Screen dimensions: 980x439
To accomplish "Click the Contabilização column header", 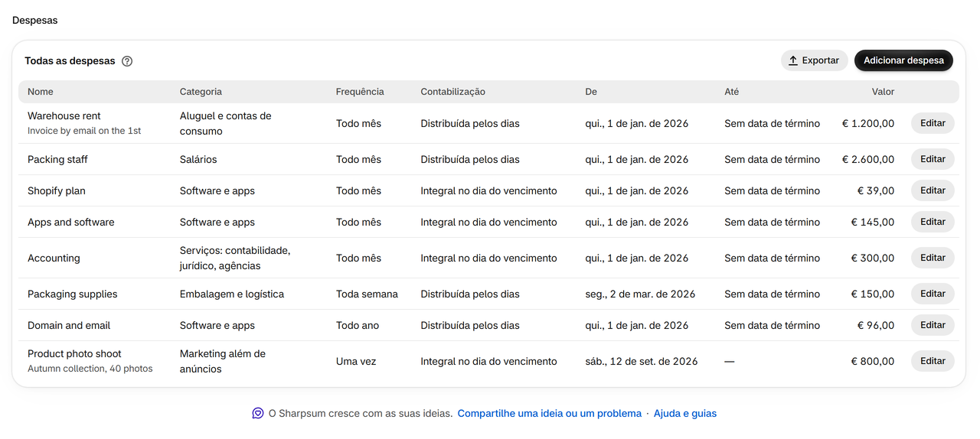I will tap(452, 92).
